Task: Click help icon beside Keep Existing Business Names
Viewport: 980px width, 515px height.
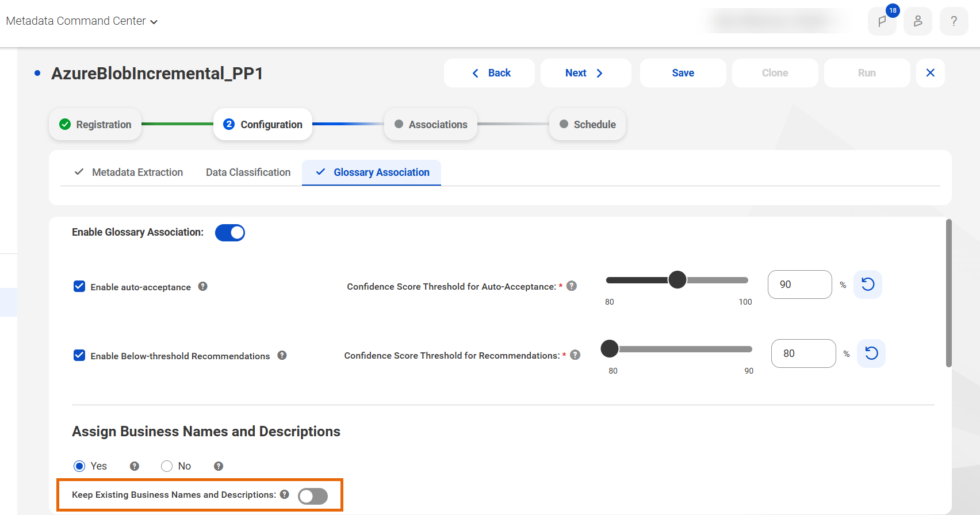Action: pyautogui.click(x=285, y=494)
